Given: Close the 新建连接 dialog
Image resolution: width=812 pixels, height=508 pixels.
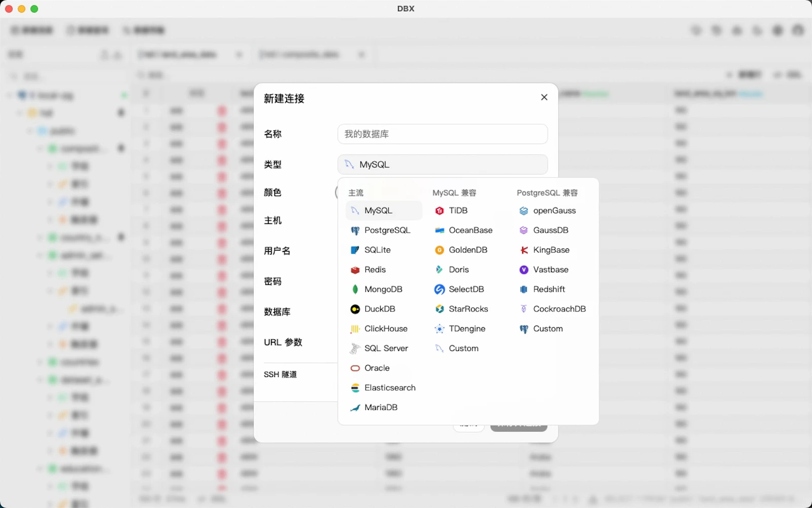Looking at the screenshot, I should [544, 97].
